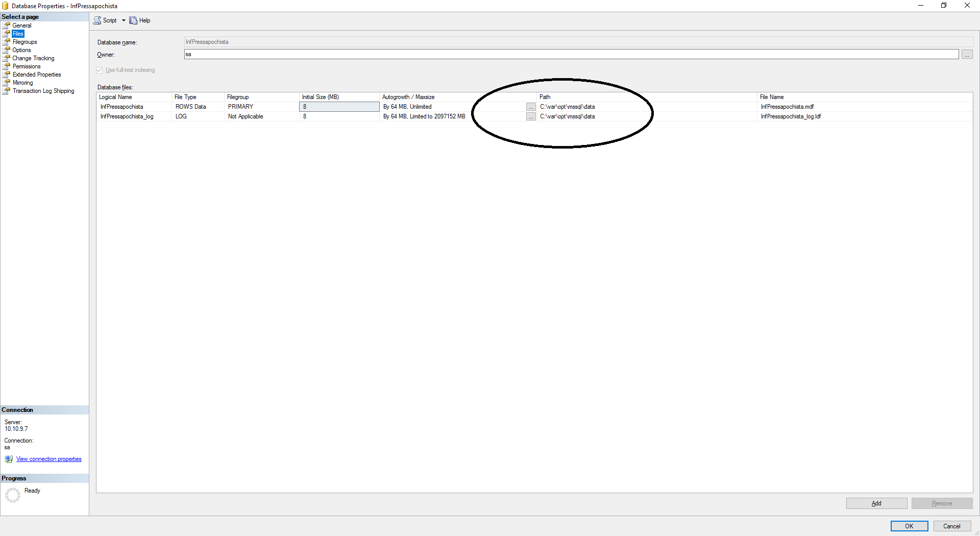This screenshot has width=980, height=536.
Task: Switch to the Mirroring page
Action: (x=22, y=83)
